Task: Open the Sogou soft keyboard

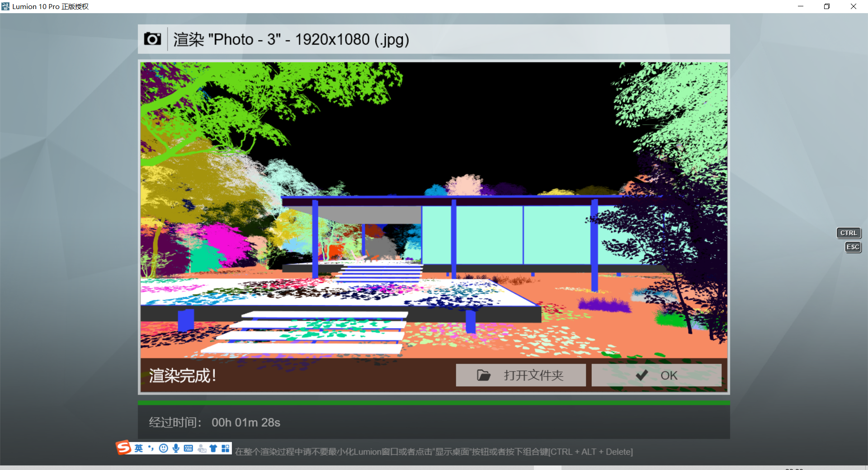Action: tap(189, 448)
